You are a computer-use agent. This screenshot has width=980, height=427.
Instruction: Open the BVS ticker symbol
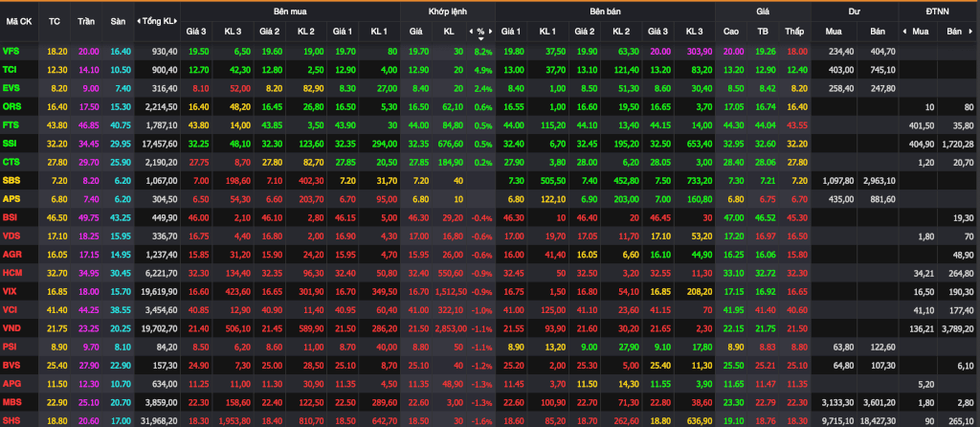[x=11, y=366]
